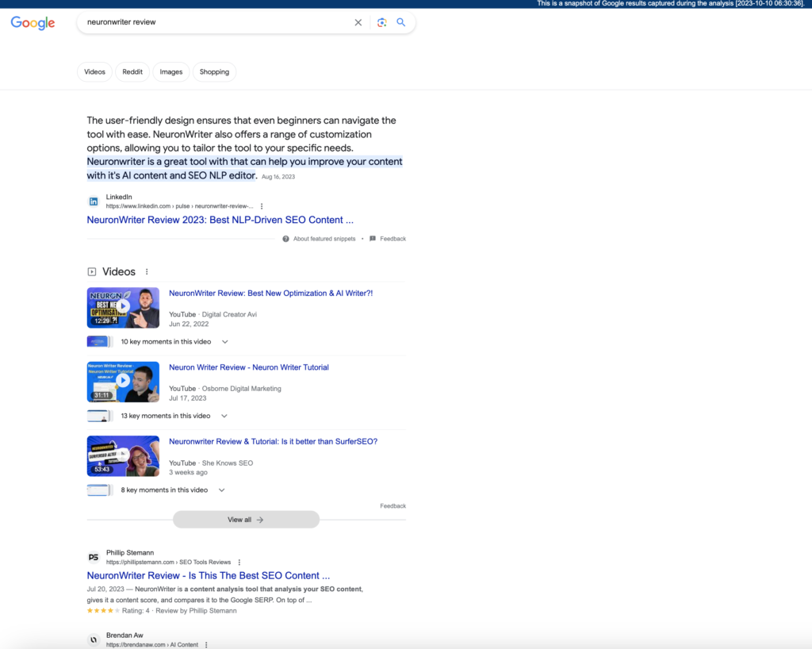The width and height of the screenshot is (812, 649).
Task: Expand 10 key moments in this video
Action: tap(174, 342)
